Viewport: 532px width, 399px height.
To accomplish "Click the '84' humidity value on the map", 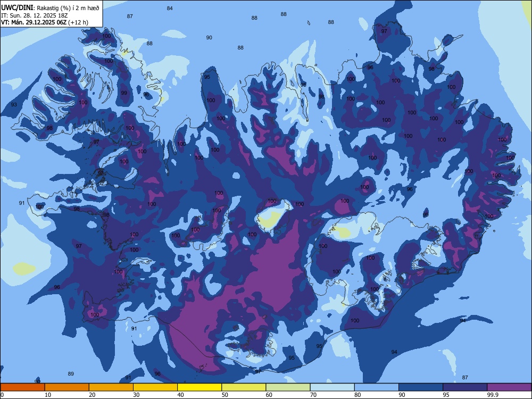I will (170, 8).
